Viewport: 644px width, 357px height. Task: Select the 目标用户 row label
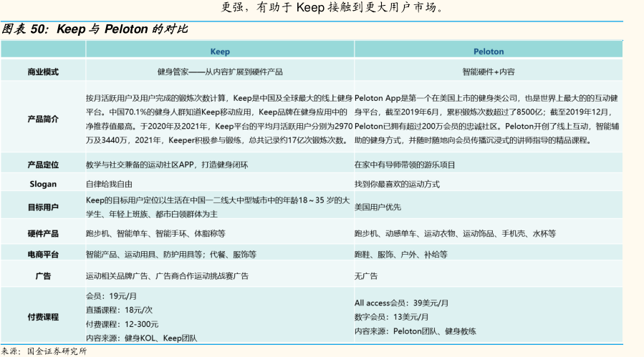(43, 207)
